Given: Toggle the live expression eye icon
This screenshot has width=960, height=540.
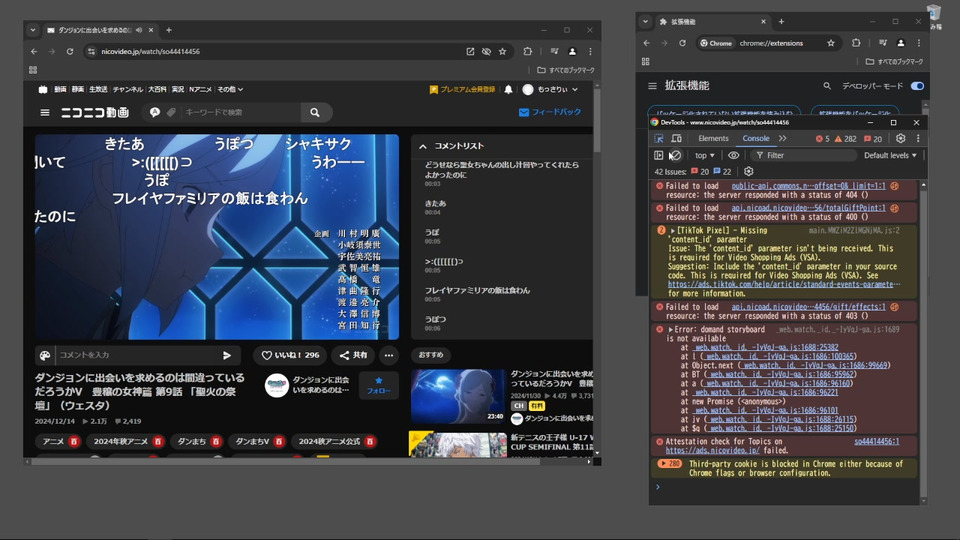Looking at the screenshot, I should coord(734,156).
